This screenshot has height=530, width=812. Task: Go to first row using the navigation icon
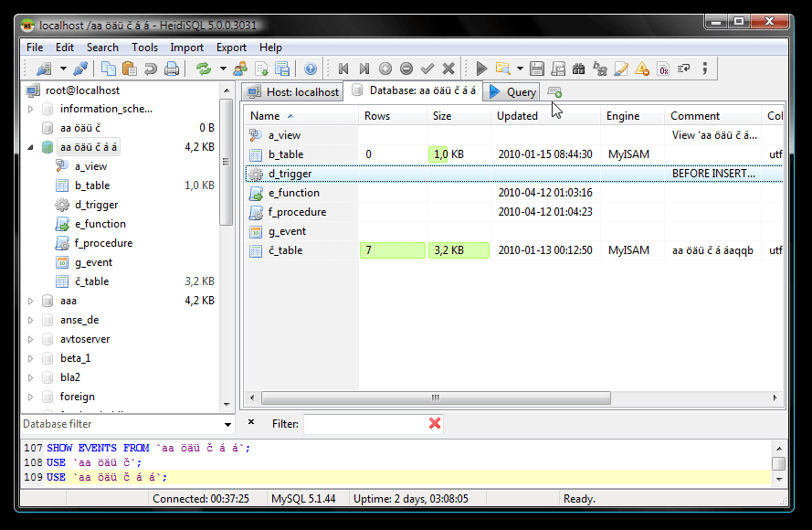tap(343, 69)
